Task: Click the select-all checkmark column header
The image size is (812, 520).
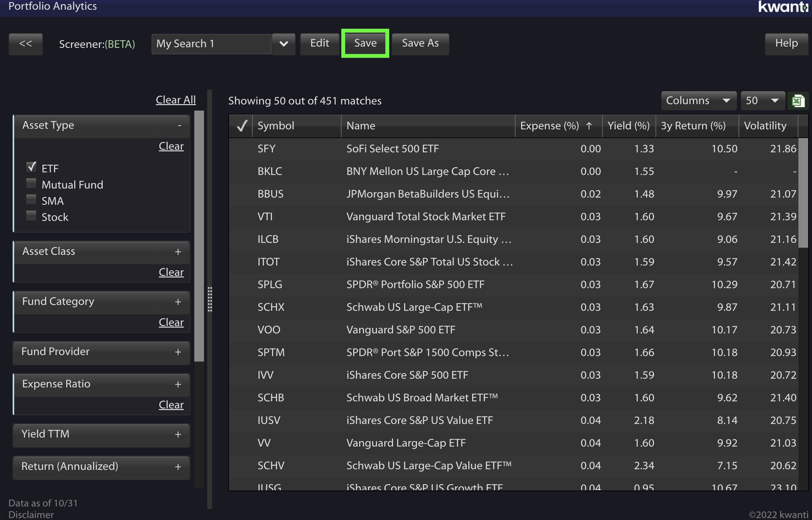Action: click(x=242, y=126)
